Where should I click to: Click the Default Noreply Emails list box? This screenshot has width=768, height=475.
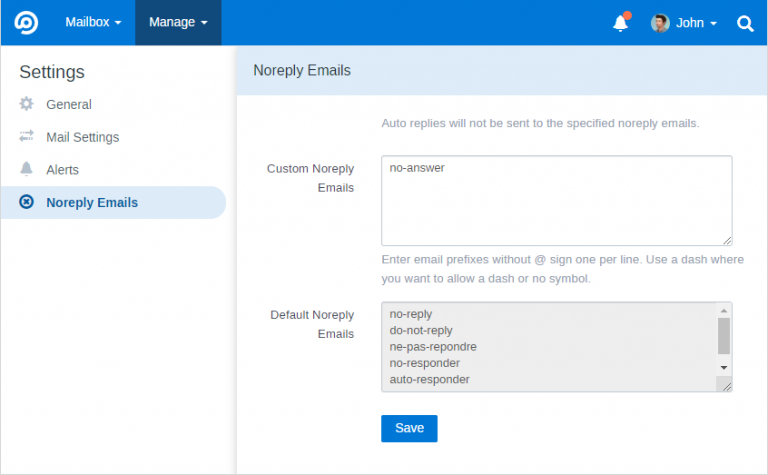pyautogui.click(x=557, y=347)
